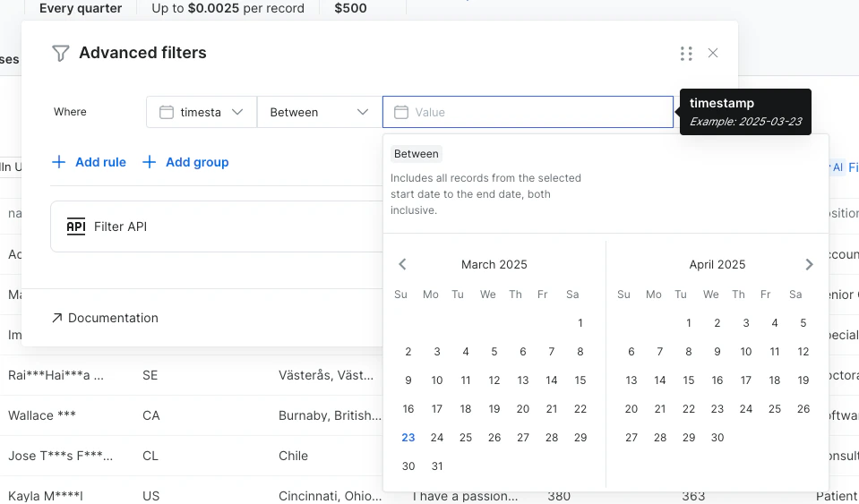Pick March 31 in calendar
The image size is (859, 504).
click(x=436, y=466)
